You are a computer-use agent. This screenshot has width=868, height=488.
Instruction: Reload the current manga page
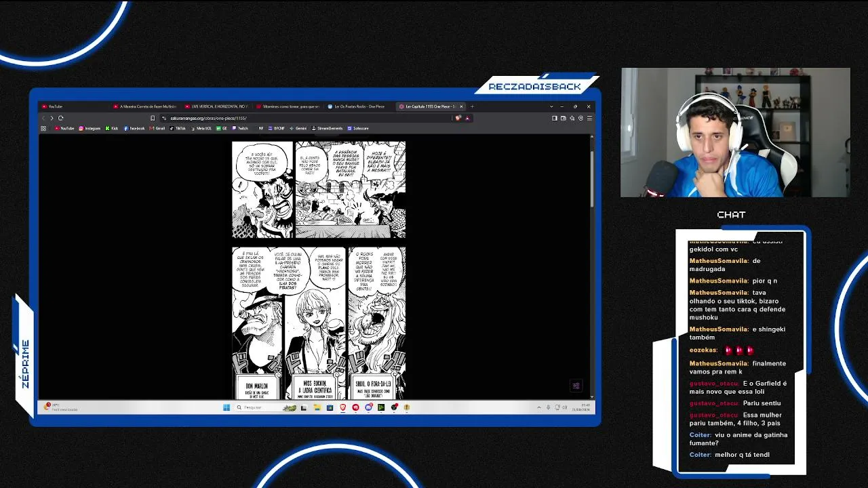[60, 118]
